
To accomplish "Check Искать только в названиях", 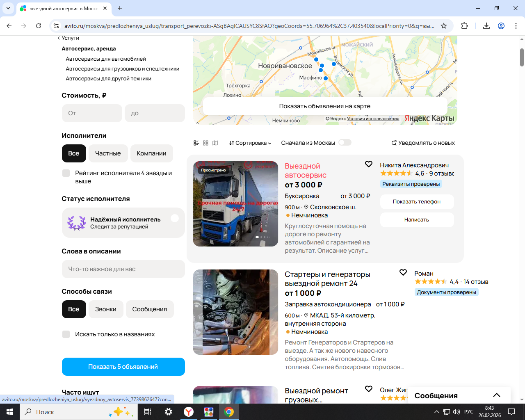I will point(66,334).
